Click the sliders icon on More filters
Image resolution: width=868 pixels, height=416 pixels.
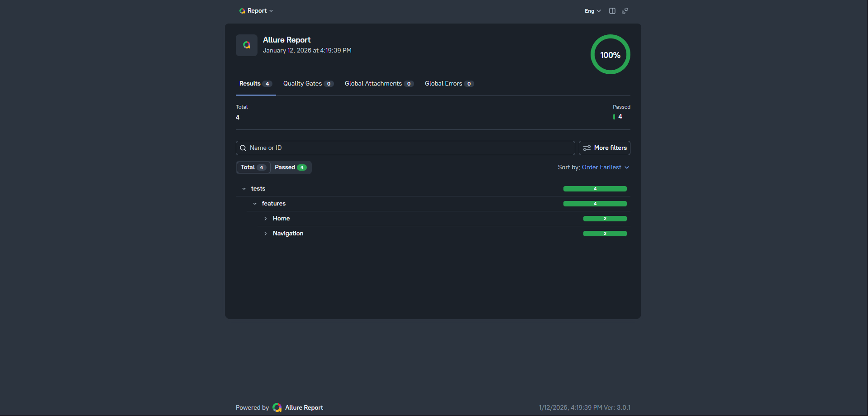tap(587, 148)
